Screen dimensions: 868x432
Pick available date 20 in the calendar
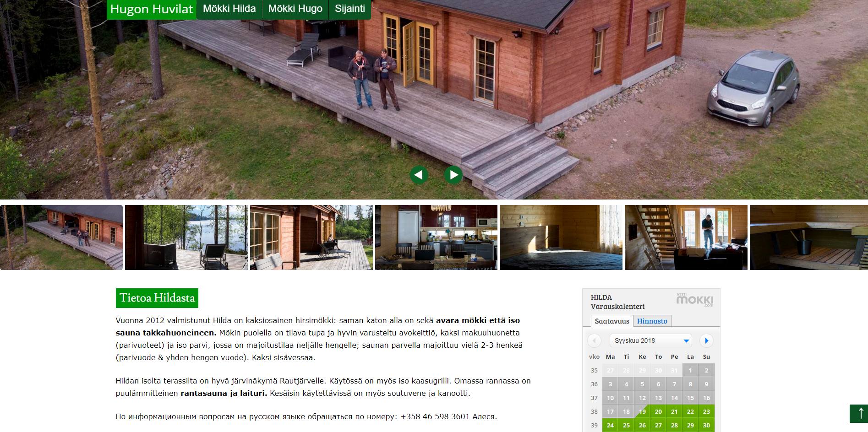(658, 411)
